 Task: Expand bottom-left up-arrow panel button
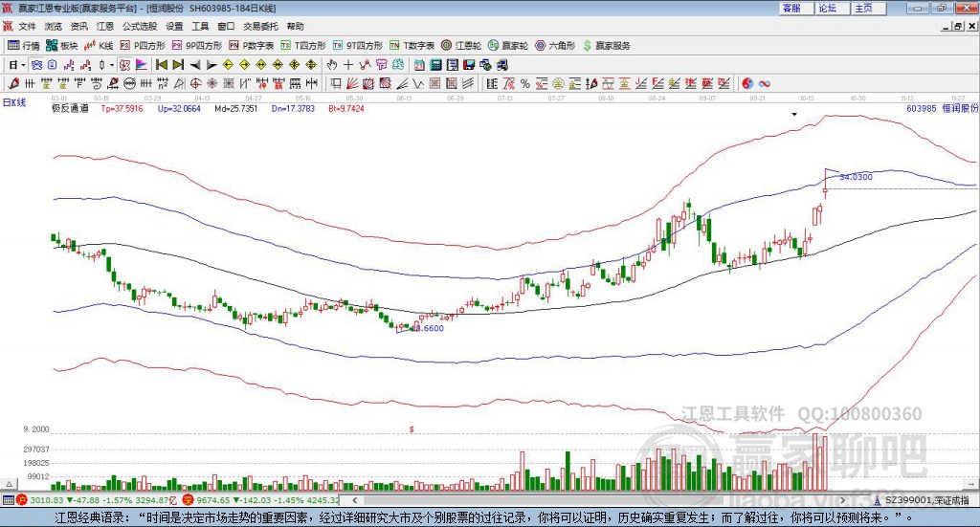coord(9,484)
